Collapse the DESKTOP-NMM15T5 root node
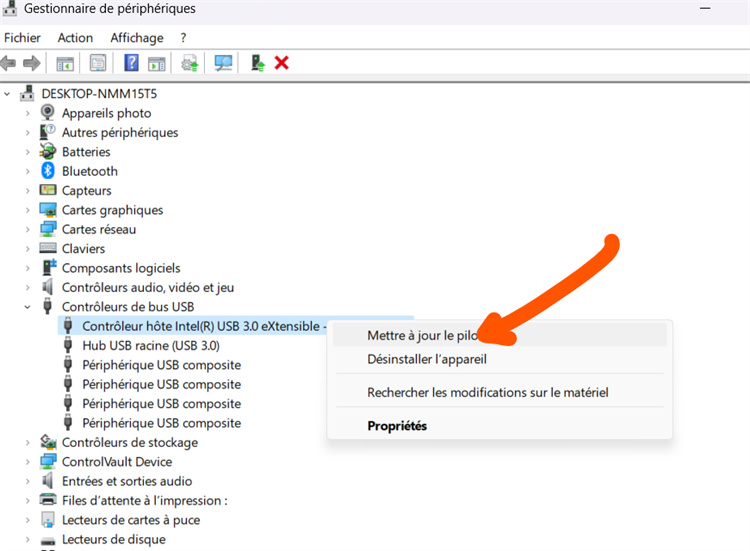 click(7, 94)
